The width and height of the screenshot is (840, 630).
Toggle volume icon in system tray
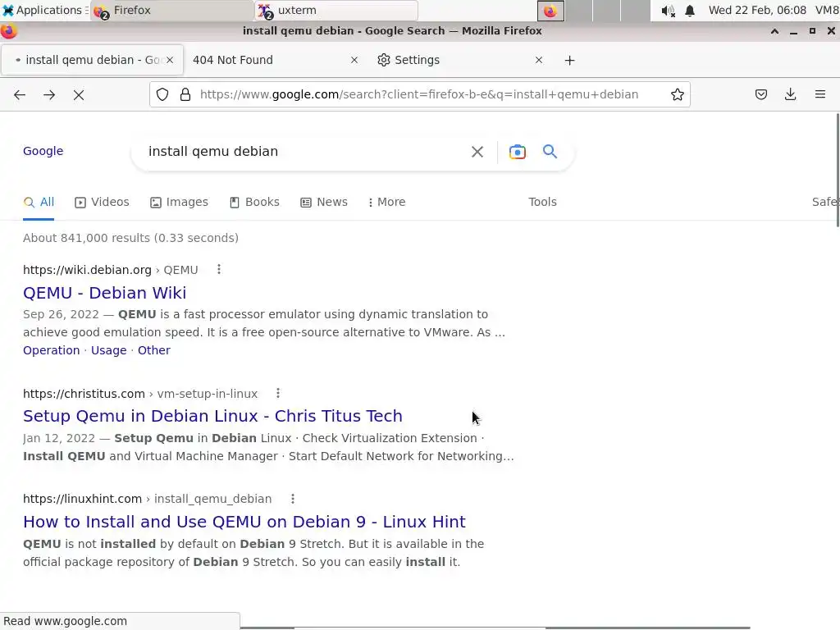(x=668, y=11)
